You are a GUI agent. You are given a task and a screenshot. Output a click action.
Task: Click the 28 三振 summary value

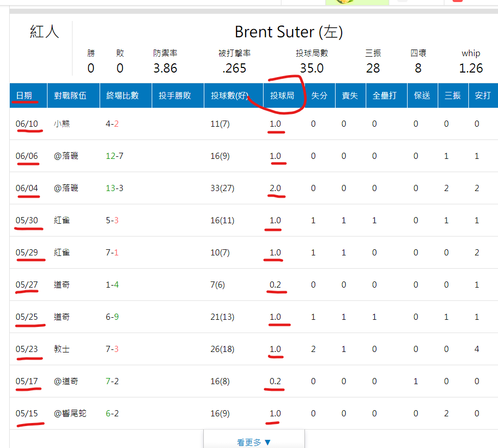click(373, 68)
